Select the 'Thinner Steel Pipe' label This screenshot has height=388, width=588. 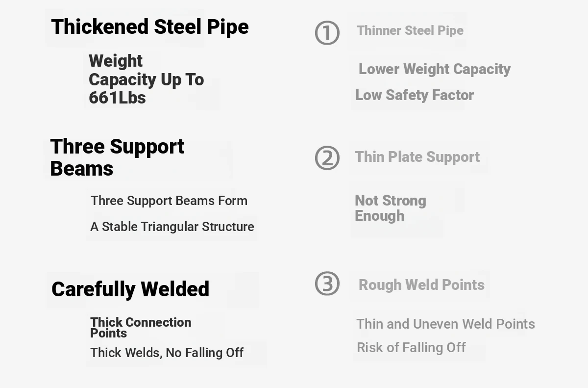(x=410, y=30)
